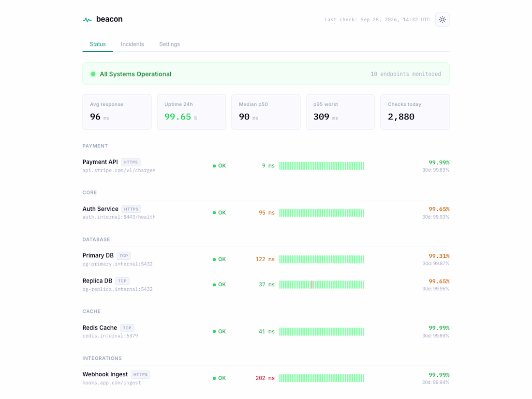Open the Status tab
The width and height of the screenshot is (532, 399).
pyautogui.click(x=98, y=44)
